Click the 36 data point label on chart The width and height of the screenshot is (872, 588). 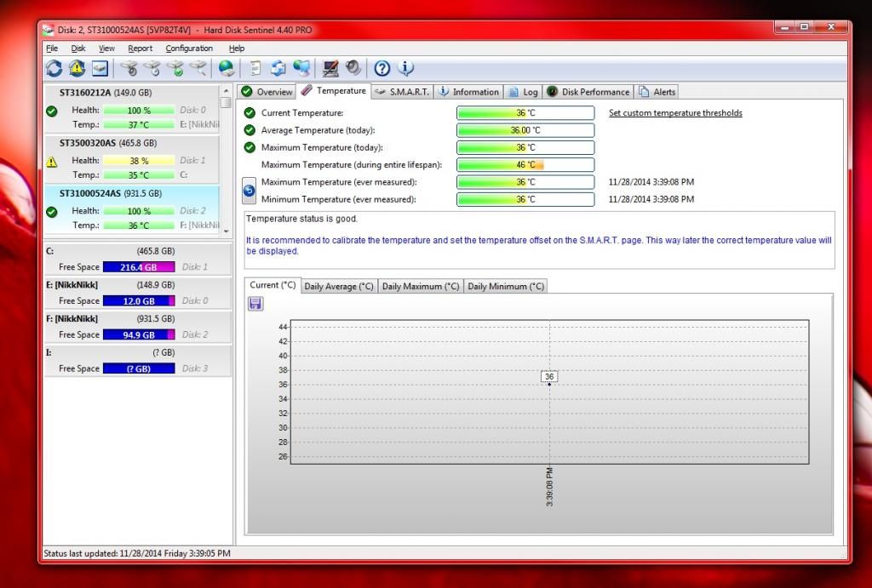tap(549, 377)
